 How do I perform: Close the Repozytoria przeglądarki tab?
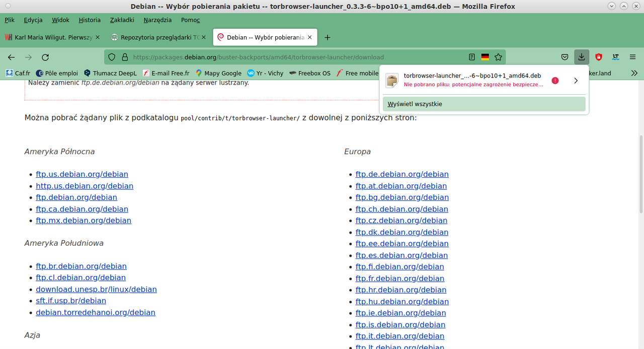click(204, 37)
